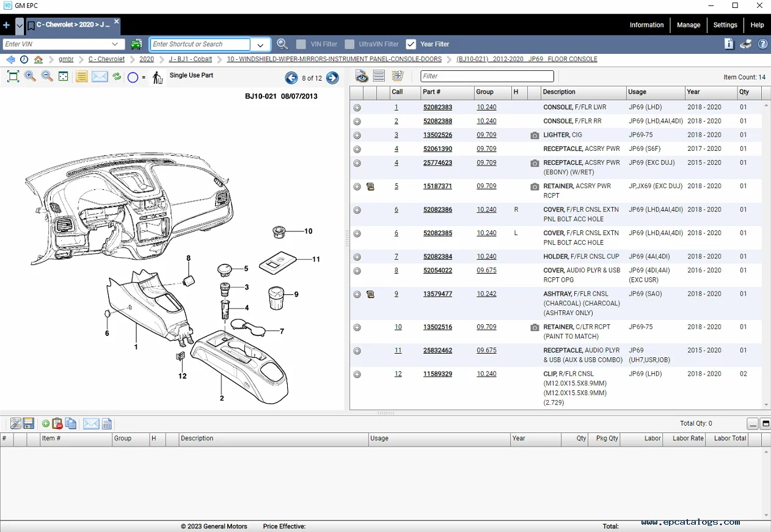Click the fit-to-window icon above the illustration

13,76
